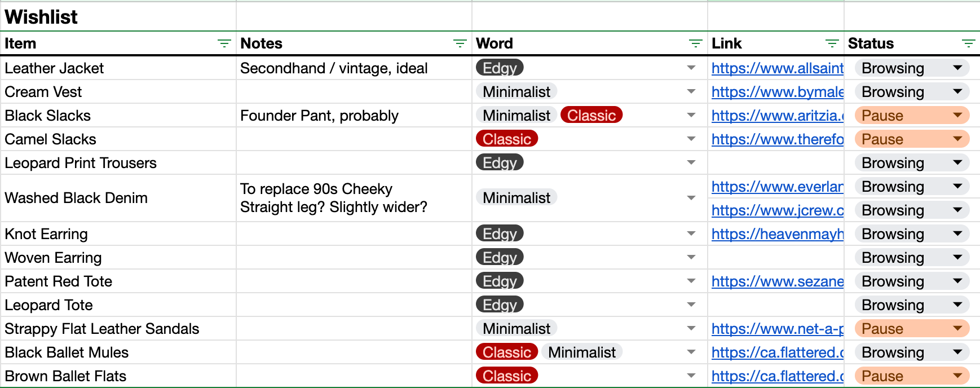
Task: Open Word dropdown arrow for Leopard Print Trousers
Action: click(x=691, y=162)
